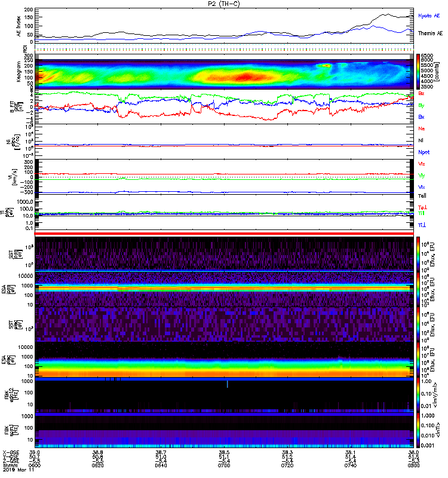The image size is (448, 478).
Task: Click the "1000.0" tick on the Ti axis
Action: pyautogui.click(x=25, y=202)
